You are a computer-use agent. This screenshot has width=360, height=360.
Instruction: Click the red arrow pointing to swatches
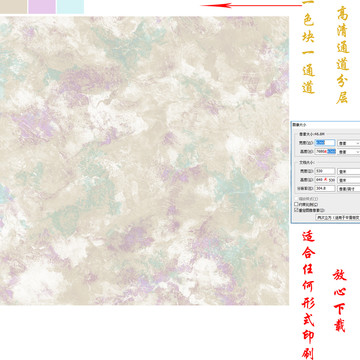click(x=251, y=5)
